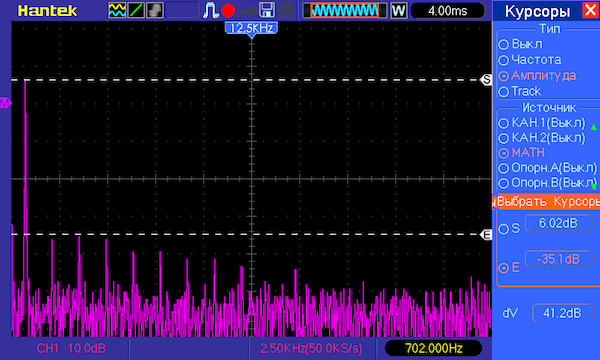Click the green up arrow in source list
Viewport: 600px width, 360px height.
coord(593,127)
